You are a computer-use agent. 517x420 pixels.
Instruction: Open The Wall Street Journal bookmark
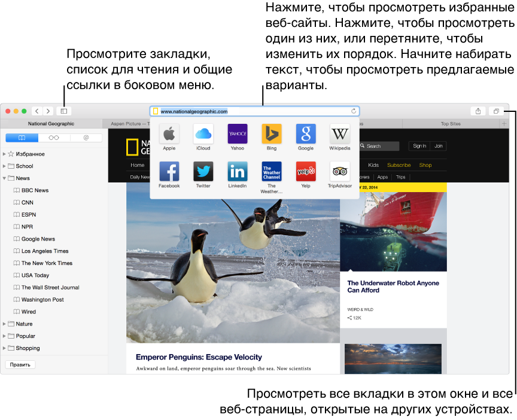coord(46,287)
